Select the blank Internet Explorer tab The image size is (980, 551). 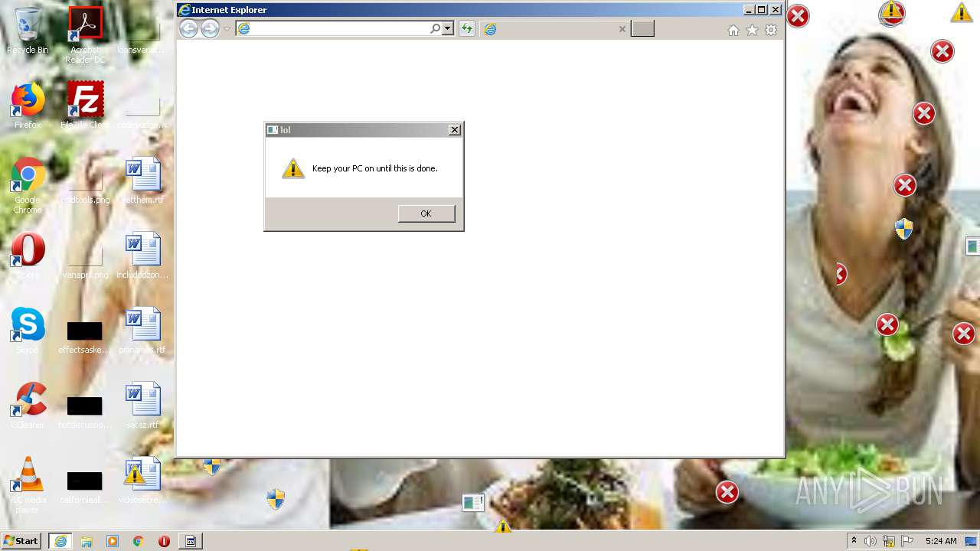click(556, 29)
